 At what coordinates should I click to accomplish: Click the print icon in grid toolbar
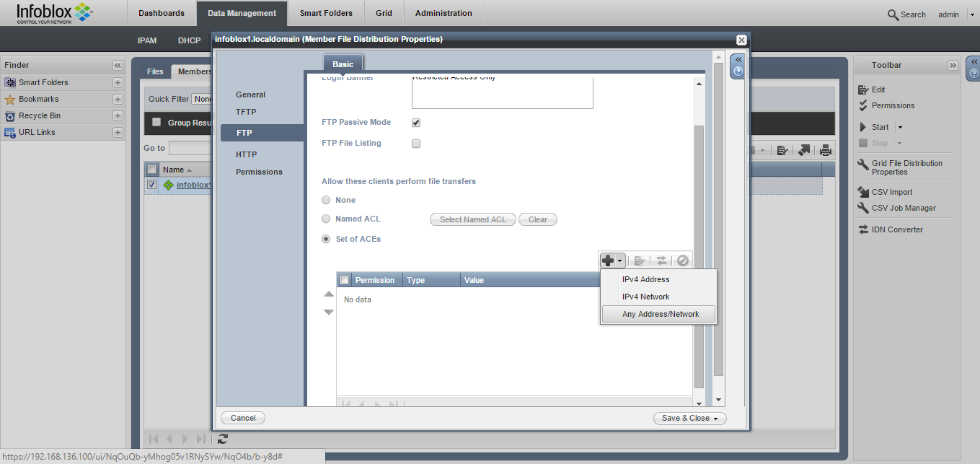pyautogui.click(x=826, y=150)
